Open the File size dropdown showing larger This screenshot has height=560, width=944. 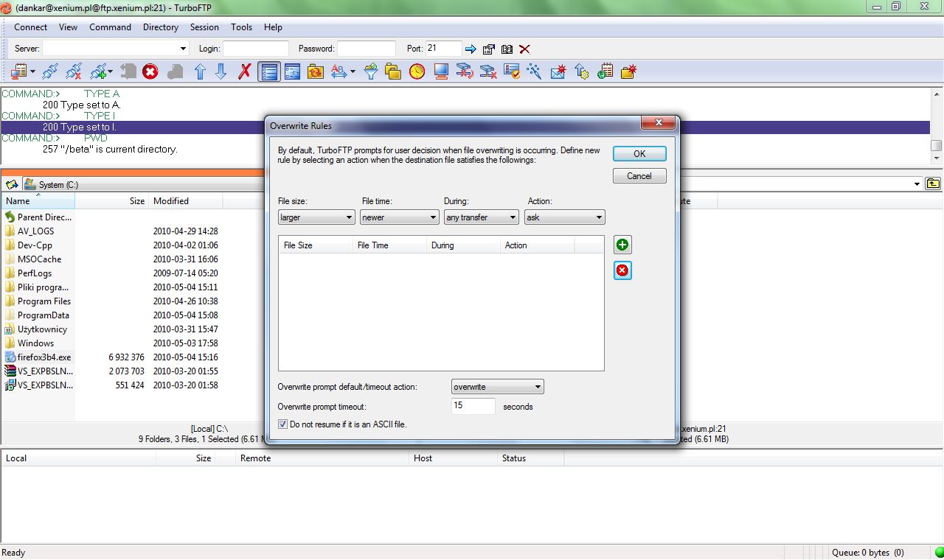click(316, 217)
